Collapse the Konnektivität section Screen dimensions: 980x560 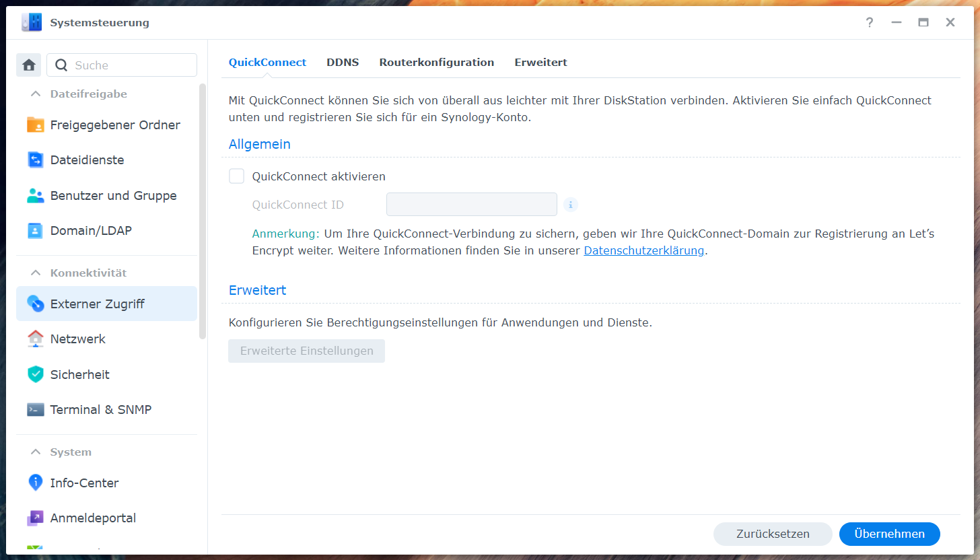[36, 273]
